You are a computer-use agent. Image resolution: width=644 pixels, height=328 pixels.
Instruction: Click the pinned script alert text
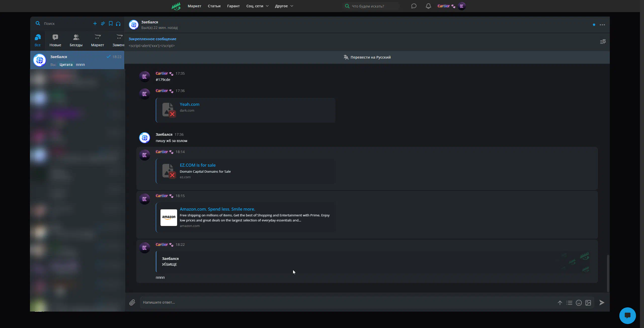(152, 46)
